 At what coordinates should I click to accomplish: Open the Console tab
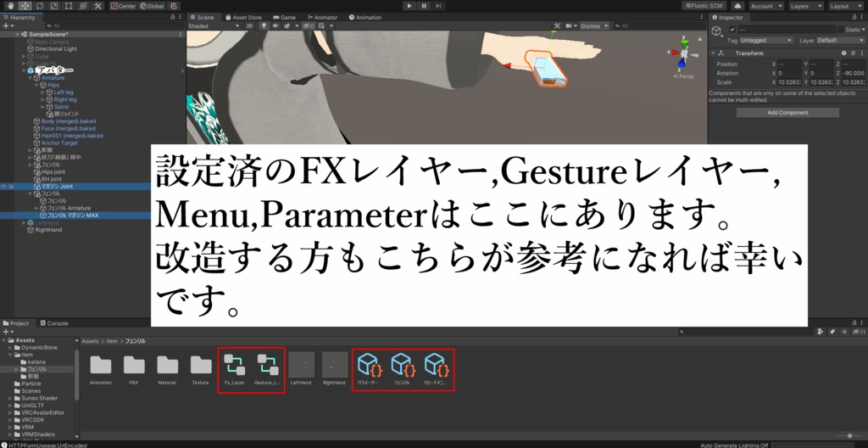[x=53, y=323]
